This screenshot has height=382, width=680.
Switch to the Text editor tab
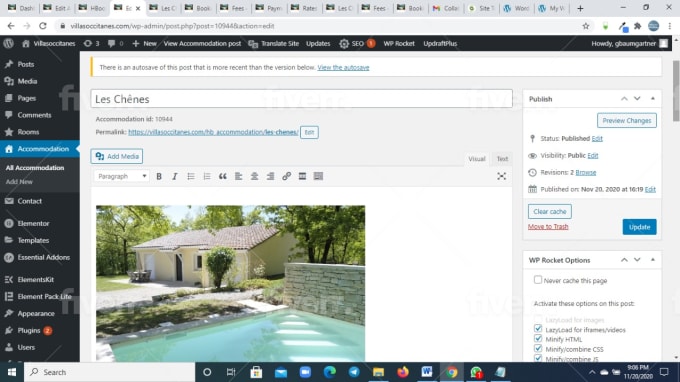coord(502,159)
